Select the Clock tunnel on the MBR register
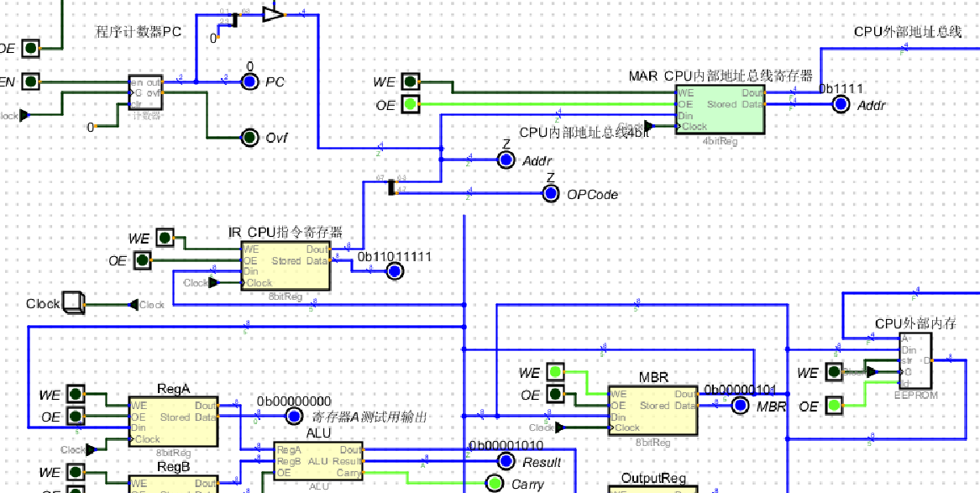 [x=548, y=428]
